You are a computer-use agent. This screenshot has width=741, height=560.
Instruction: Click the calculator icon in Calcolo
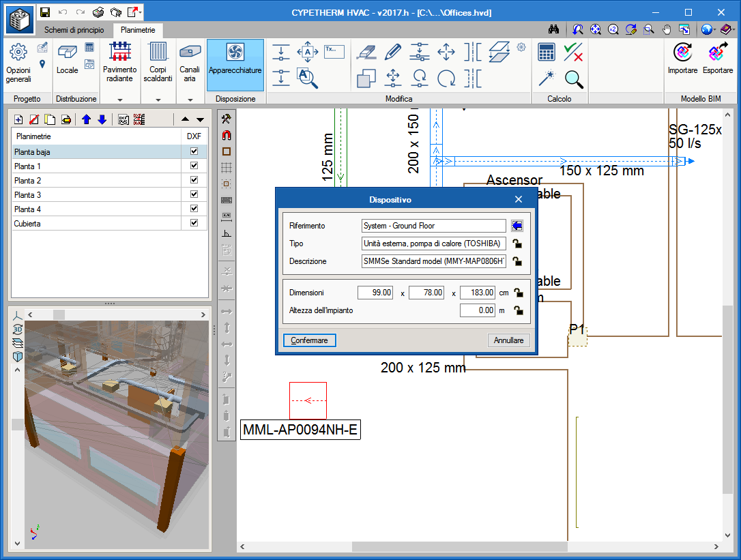point(547,52)
